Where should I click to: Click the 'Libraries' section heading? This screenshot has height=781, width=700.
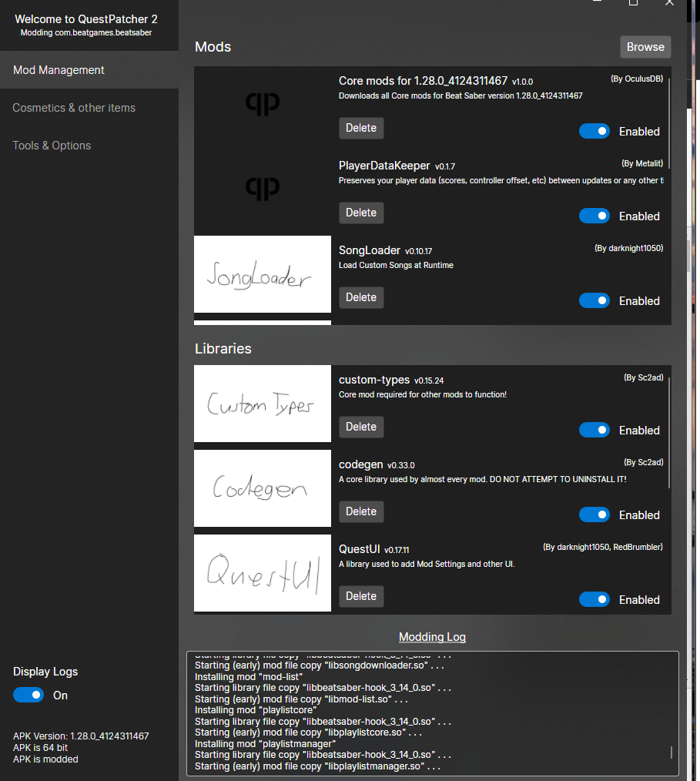[223, 349]
